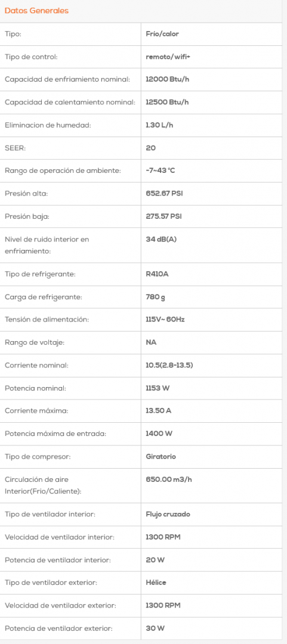The image size is (287, 644).
Task: Click the Frío/calor value
Action: tap(162, 34)
